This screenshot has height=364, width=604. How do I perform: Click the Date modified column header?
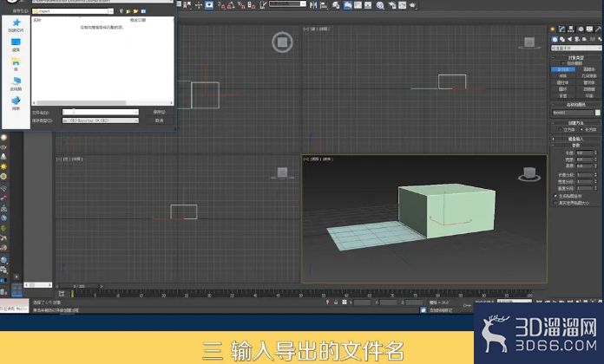(x=137, y=20)
